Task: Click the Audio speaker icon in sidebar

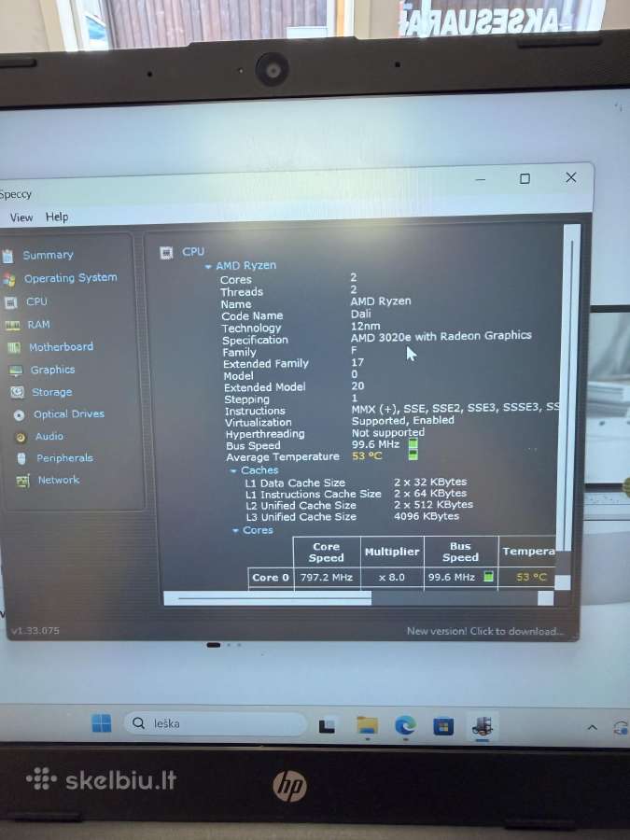Action: [21, 437]
